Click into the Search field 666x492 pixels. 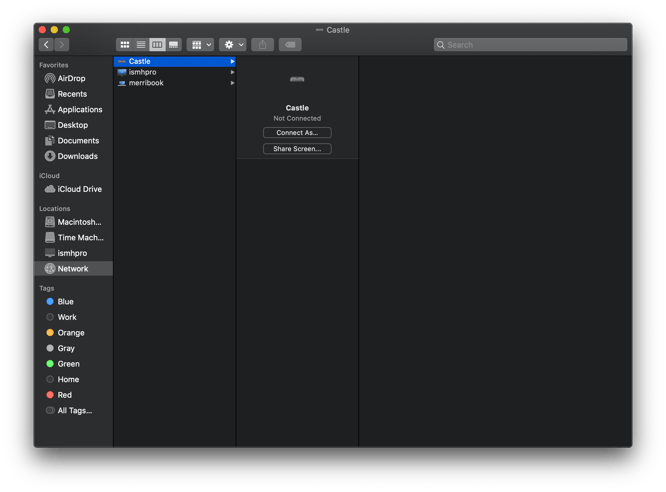click(530, 45)
